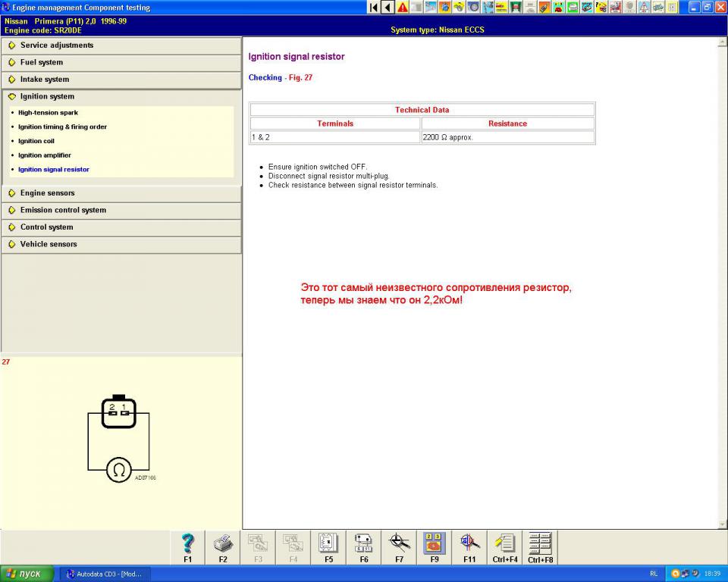
Task: Click the outlined road-sign triangle icon
Action: pos(644,7)
